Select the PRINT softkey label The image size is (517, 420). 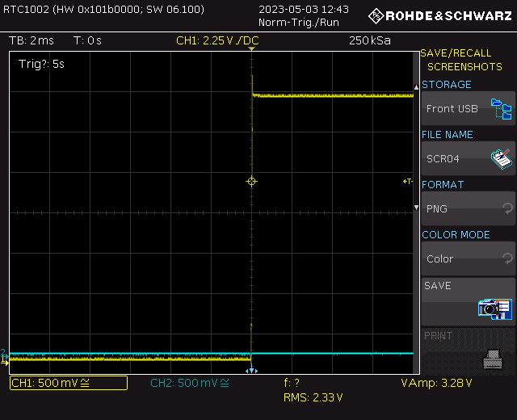point(438,336)
